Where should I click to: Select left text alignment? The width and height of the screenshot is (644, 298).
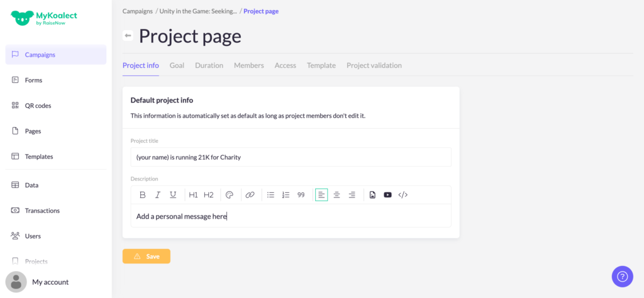click(321, 195)
